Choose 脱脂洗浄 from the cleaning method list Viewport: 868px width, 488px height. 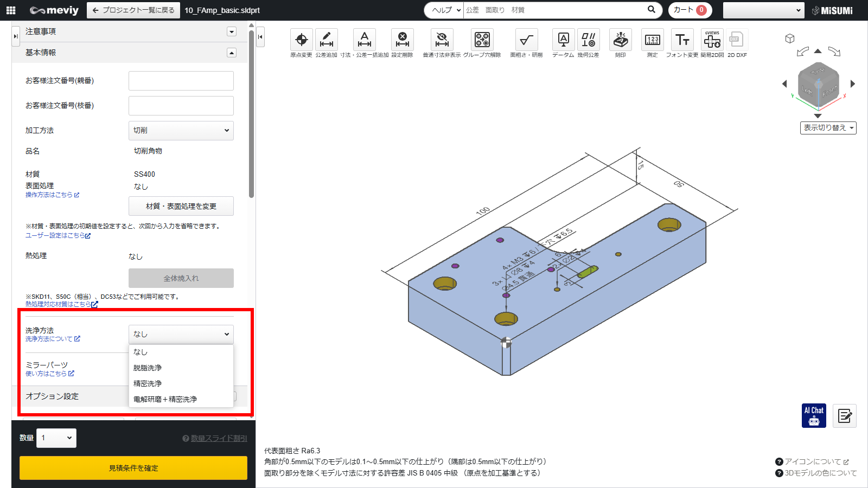pyautogui.click(x=148, y=368)
